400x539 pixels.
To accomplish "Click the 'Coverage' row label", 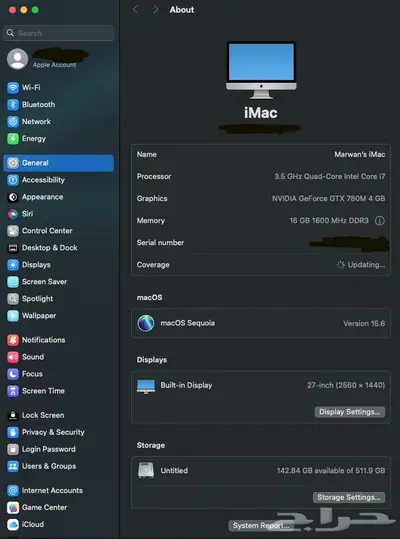I will click(x=153, y=265).
